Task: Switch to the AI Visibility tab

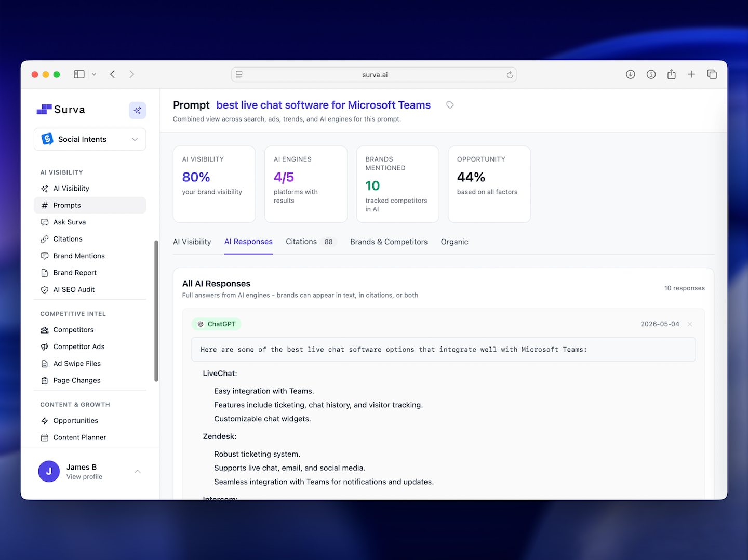Action: tap(192, 242)
